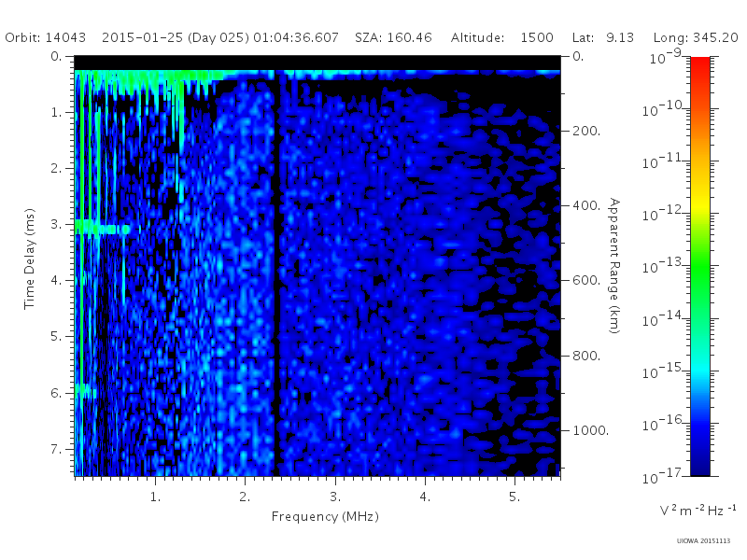Image resolution: width=747 pixels, height=560 pixels.
Task: Click the 'Orbit: 14043' header text
Action: [x=45, y=37]
